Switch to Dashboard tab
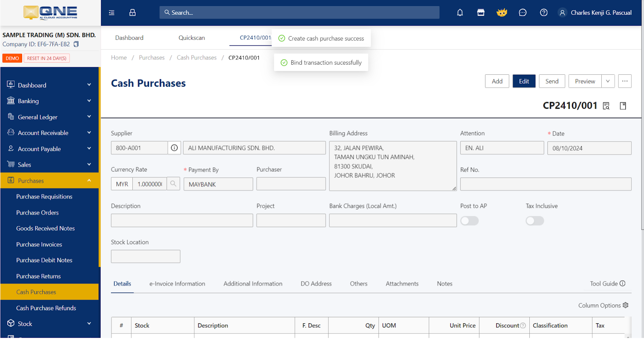Image resolution: width=644 pixels, height=345 pixels. tap(129, 38)
